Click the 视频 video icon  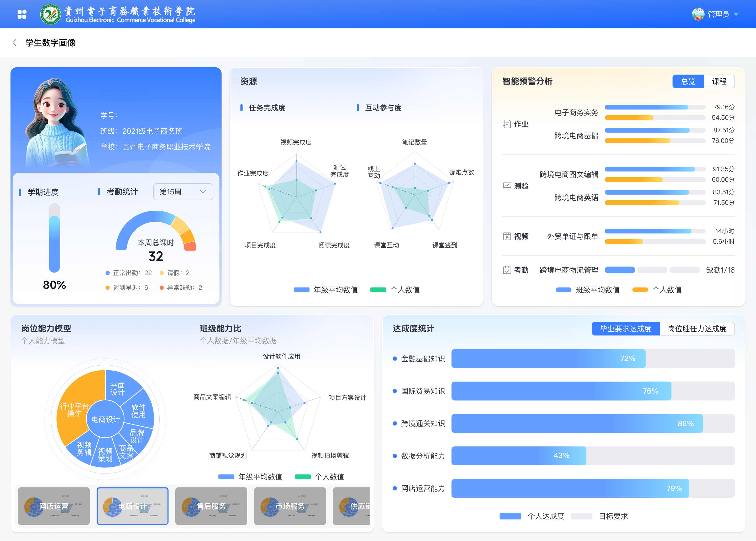point(507,237)
